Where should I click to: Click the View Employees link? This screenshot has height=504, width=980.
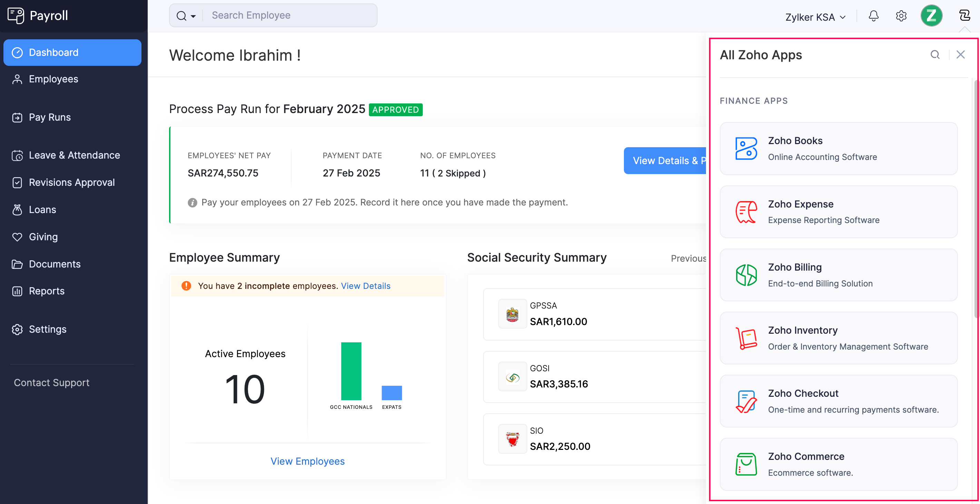[307, 461]
